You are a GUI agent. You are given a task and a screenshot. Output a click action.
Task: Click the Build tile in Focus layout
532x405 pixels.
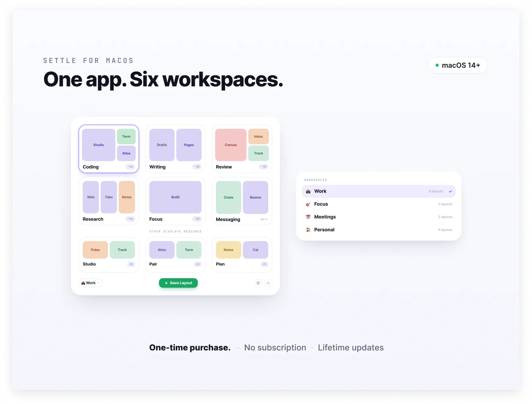[175, 197]
